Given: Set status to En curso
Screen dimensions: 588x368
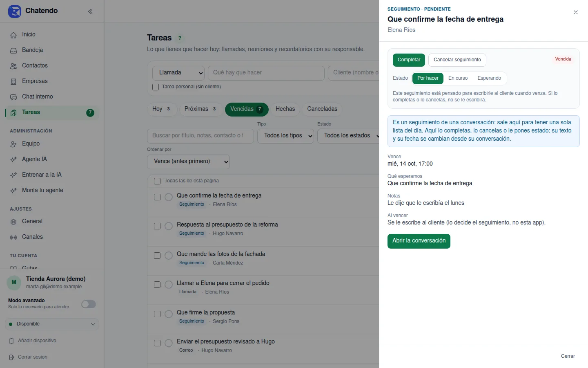Looking at the screenshot, I should pos(458,78).
